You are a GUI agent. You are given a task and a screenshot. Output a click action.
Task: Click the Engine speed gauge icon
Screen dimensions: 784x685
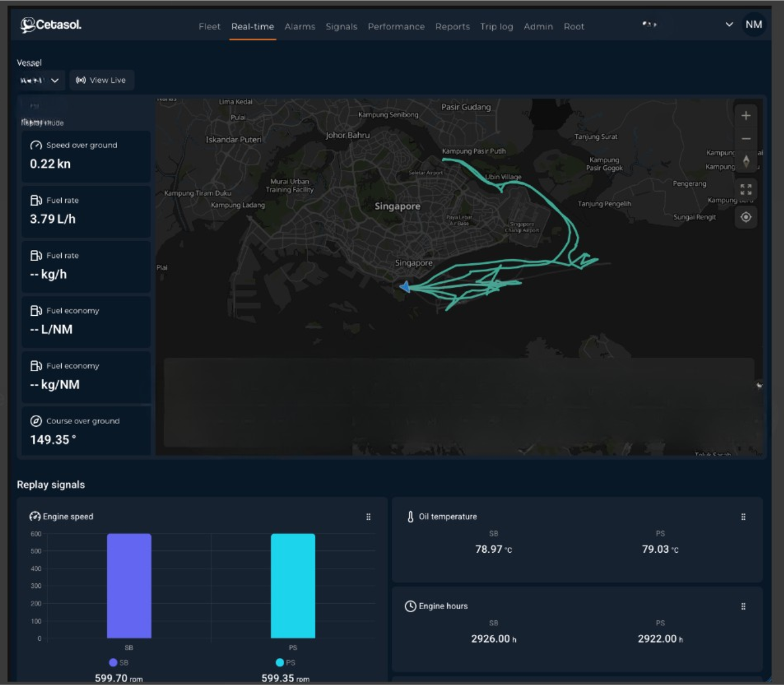tap(35, 516)
